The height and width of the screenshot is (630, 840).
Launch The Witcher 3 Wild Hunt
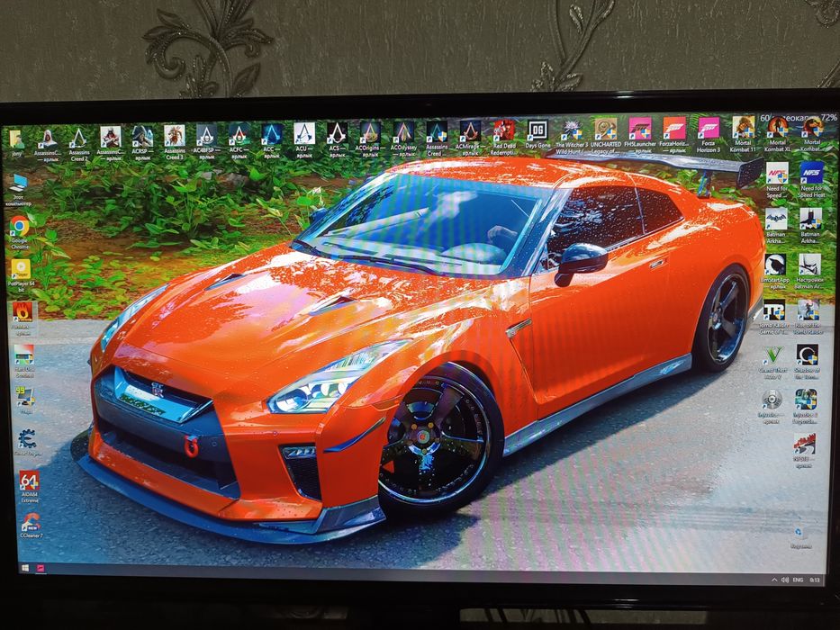point(572,137)
